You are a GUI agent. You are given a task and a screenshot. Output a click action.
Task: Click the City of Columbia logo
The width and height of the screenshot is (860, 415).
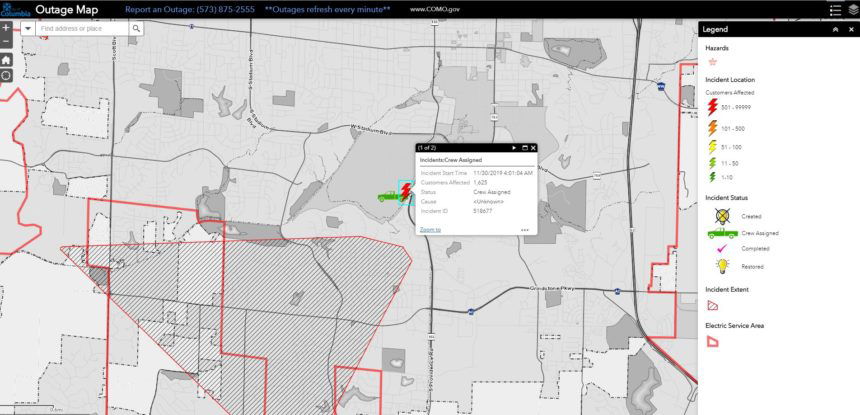(15, 9)
